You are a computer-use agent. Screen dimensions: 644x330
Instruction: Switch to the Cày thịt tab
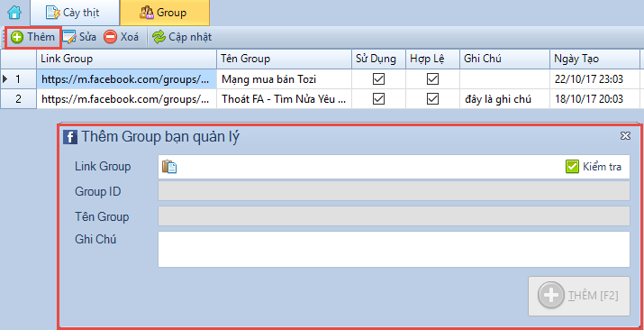(x=75, y=13)
